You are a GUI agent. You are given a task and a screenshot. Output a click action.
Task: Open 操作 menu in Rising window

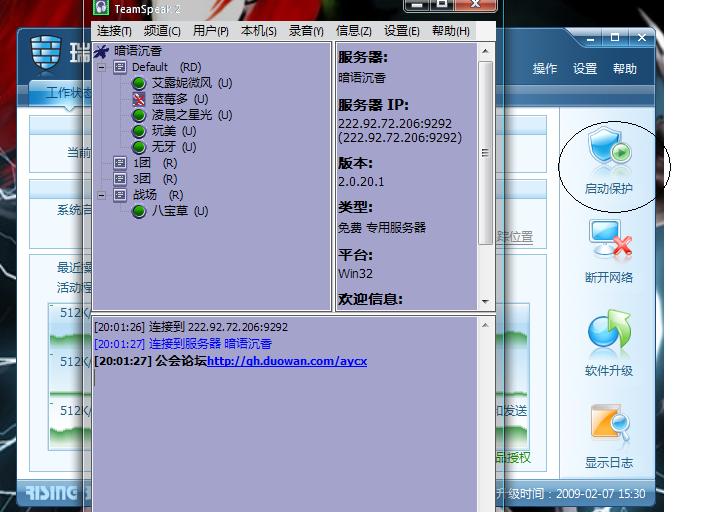545,69
